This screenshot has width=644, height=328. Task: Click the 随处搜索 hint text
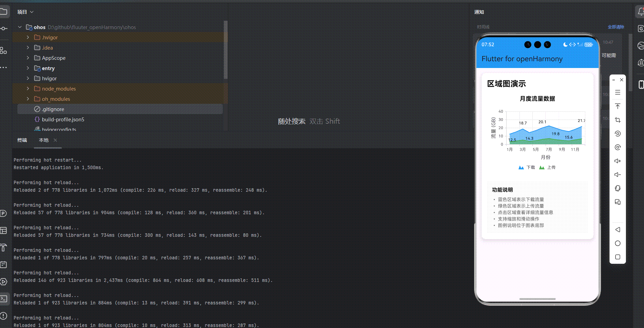[292, 121]
